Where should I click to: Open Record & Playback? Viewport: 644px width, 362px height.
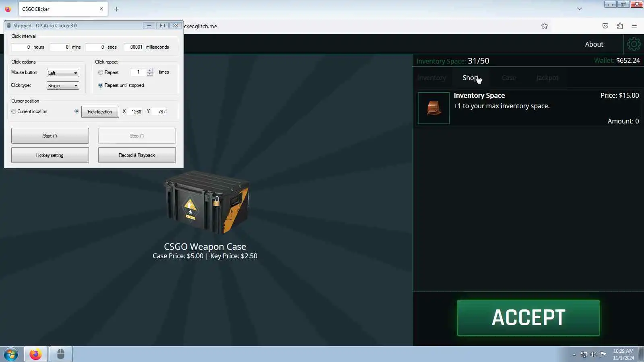pos(137,155)
